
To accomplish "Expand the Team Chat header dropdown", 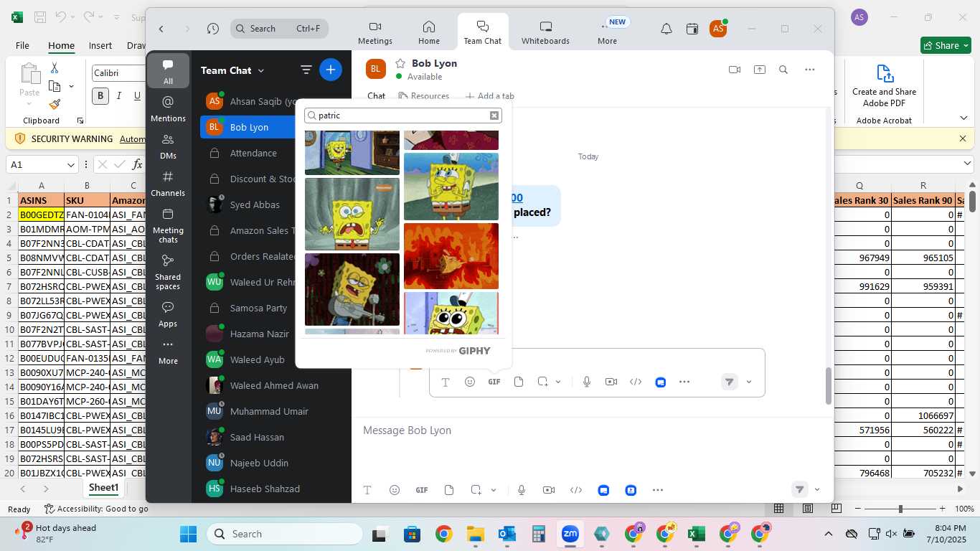I will [261, 70].
